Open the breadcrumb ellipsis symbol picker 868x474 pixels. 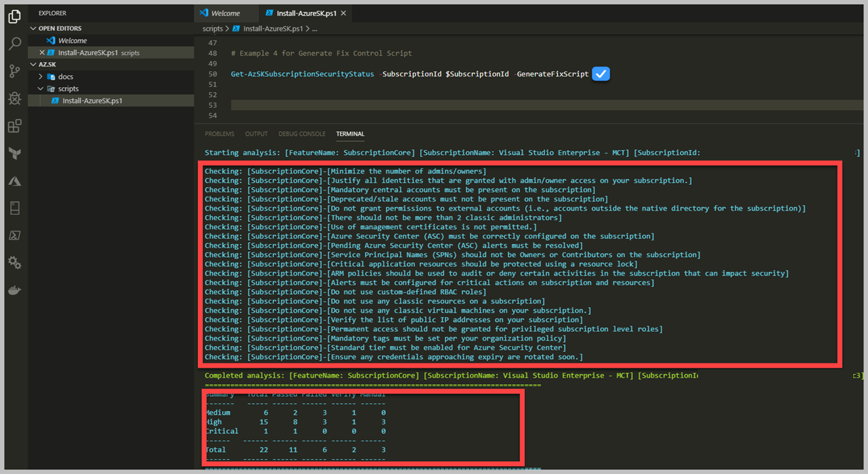click(314, 29)
